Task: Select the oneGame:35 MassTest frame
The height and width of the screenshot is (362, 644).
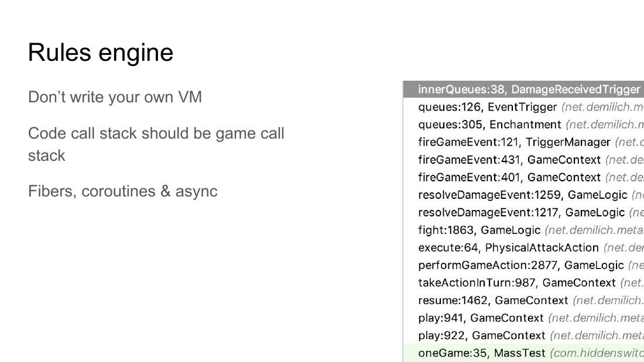Action: click(x=523, y=353)
